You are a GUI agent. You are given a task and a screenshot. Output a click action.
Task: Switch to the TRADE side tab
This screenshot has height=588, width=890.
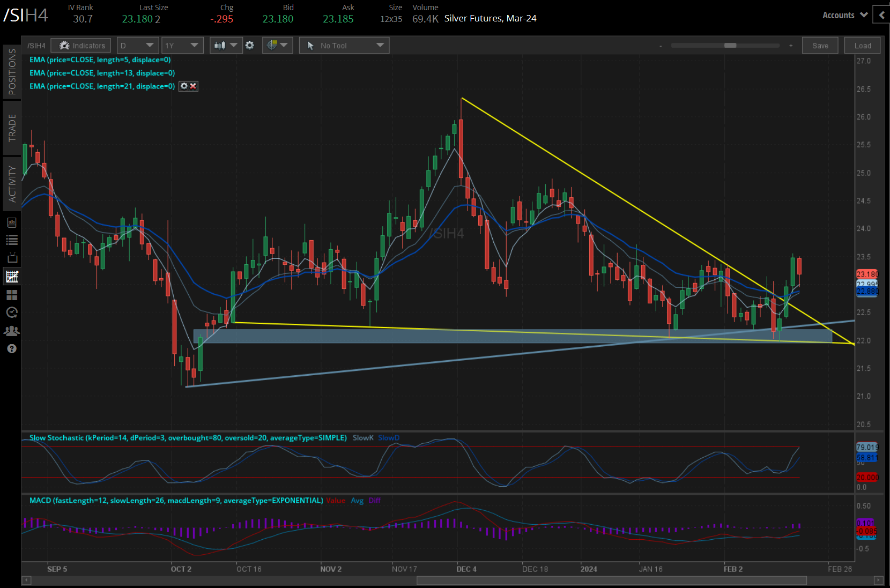pos(12,128)
